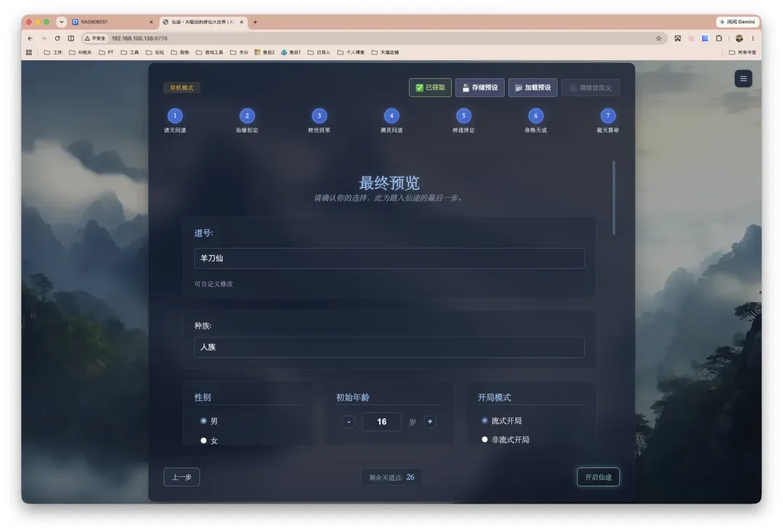Open the Chrome three-dot menu
This screenshot has width=783, height=532.
(x=753, y=38)
